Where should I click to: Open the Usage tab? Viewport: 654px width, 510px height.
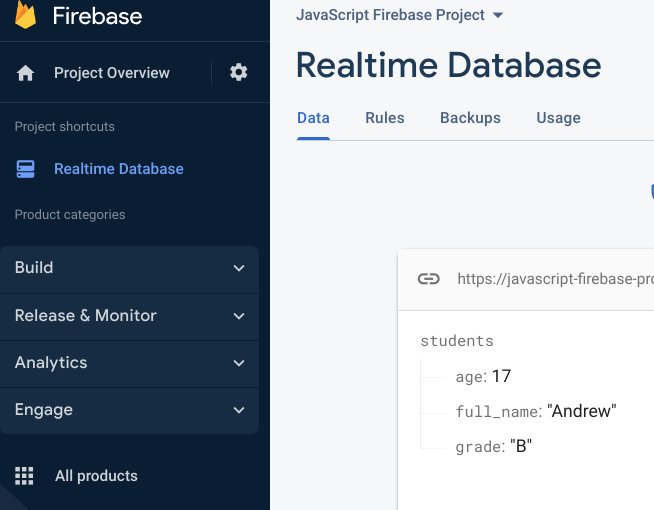click(x=558, y=118)
